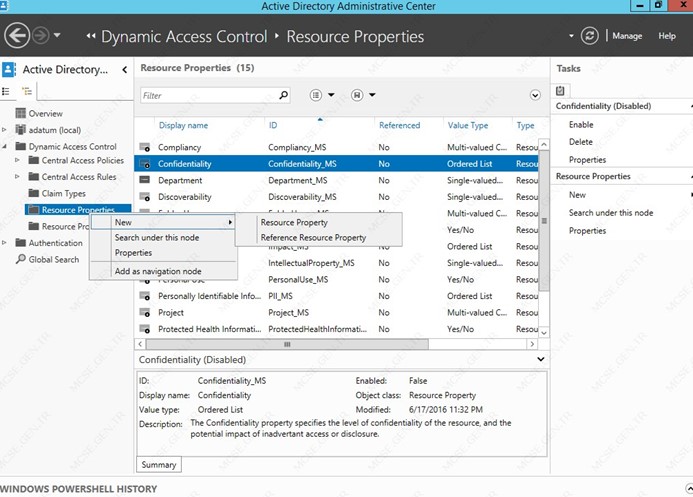
Task: Sort by Display name column
Action: click(x=183, y=125)
